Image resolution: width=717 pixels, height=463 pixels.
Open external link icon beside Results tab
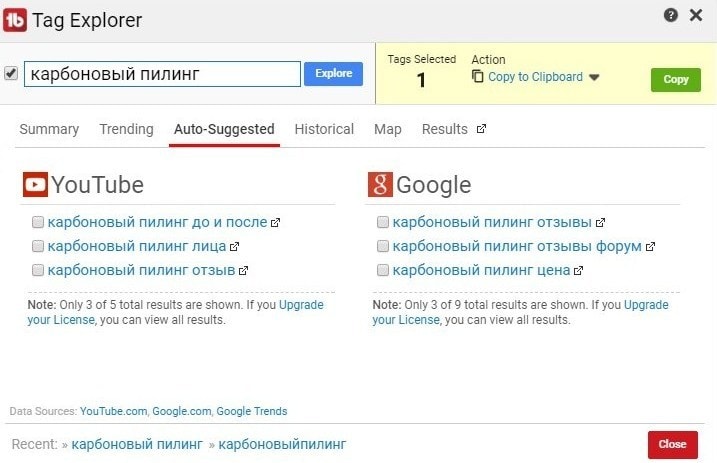pyautogui.click(x=481, y=129)
